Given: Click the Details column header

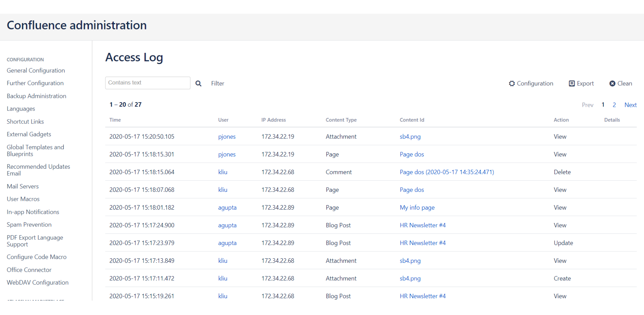Looking at the screenshot, I should click(x=612, y=120).
